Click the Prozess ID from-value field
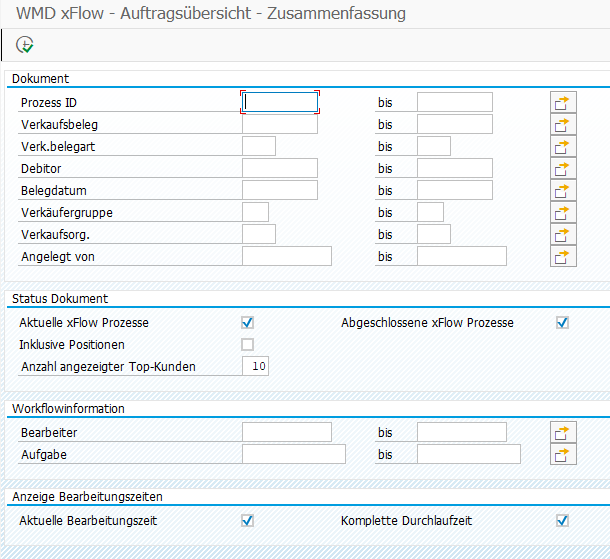The width and height of the screenshot is (610, 559). pyautogui.click(x=280, y=102)
